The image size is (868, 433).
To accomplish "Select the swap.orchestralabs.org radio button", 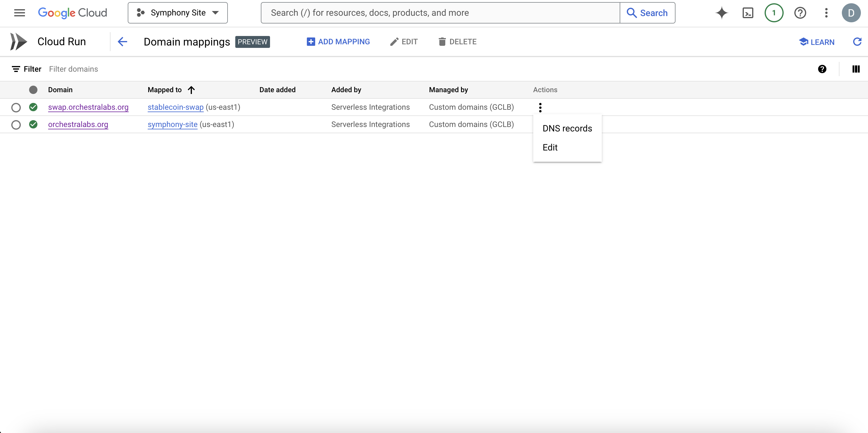I will [16, 107].
